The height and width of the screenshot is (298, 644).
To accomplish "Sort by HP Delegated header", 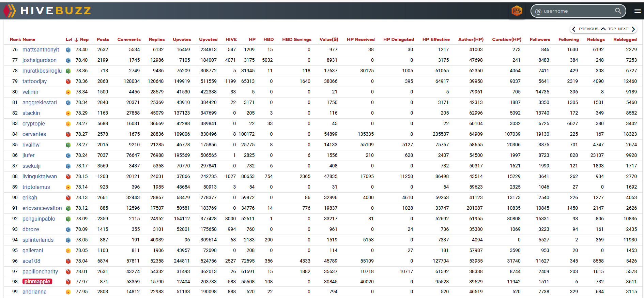I will [x=399, y=40].
